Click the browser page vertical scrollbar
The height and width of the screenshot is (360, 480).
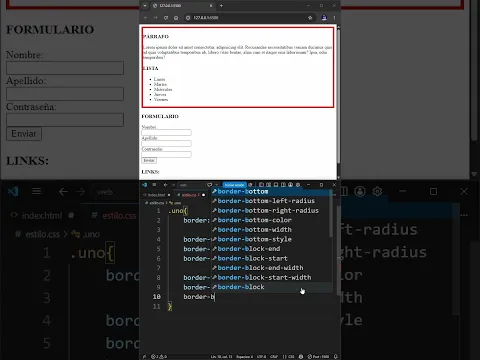[x=338, y=95]
